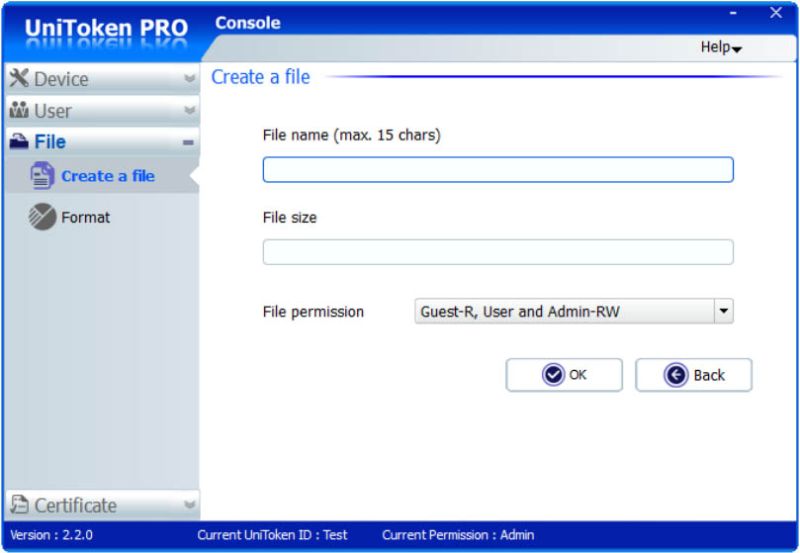Screen dimensions: 800x553
Task: Click the checkmark icon on OK button
Action: (x=553, y=375)
